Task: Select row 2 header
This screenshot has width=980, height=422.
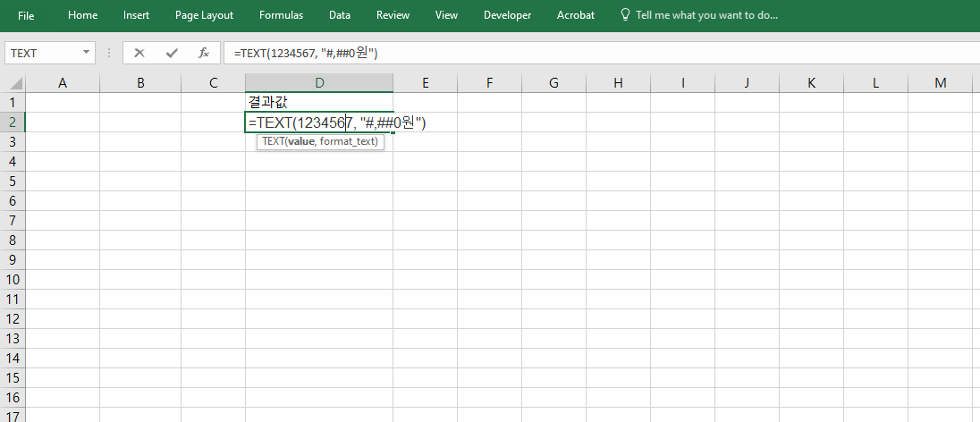Action: click(13, 122)
